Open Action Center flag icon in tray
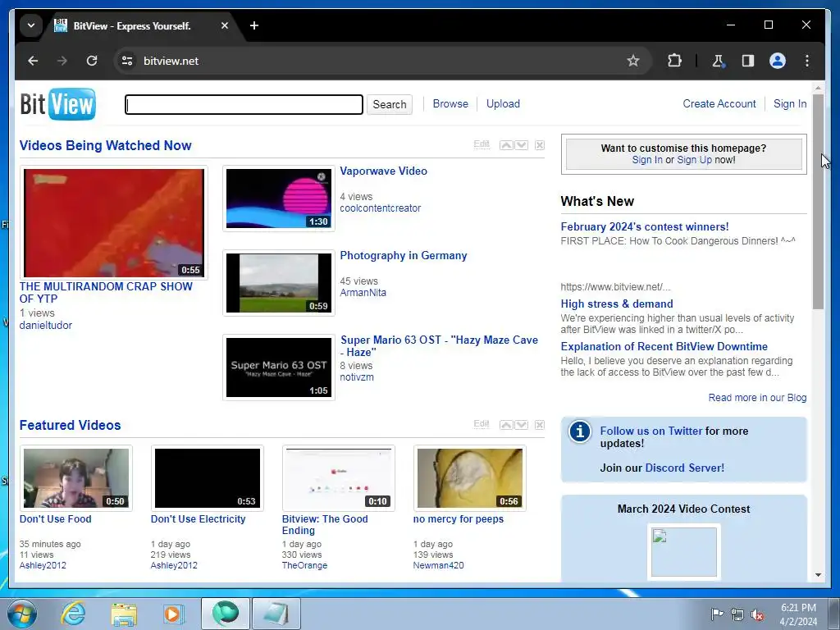 pyautogui.click(x=717, y=614)
